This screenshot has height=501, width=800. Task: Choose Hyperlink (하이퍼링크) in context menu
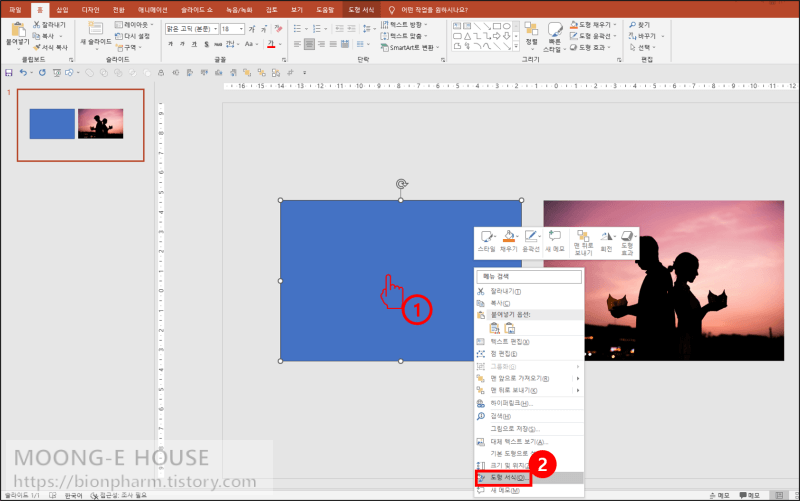pos(529,403)
